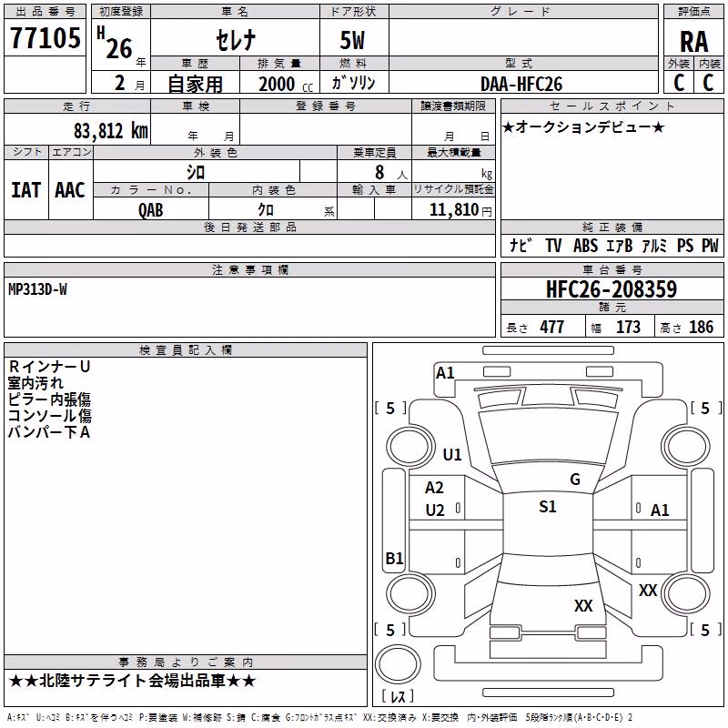
Task: Click the model code DAA-HFC26
Action: (521, 84)
